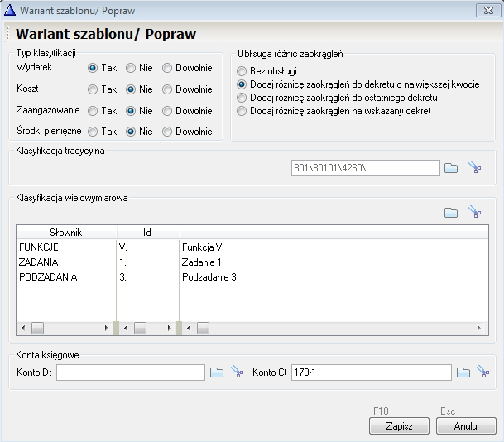Clear Klasyfikacja wielowymiarowa using scissors icon
The image size is (504, 442).
pyautogui.click(x=475, y=213)
